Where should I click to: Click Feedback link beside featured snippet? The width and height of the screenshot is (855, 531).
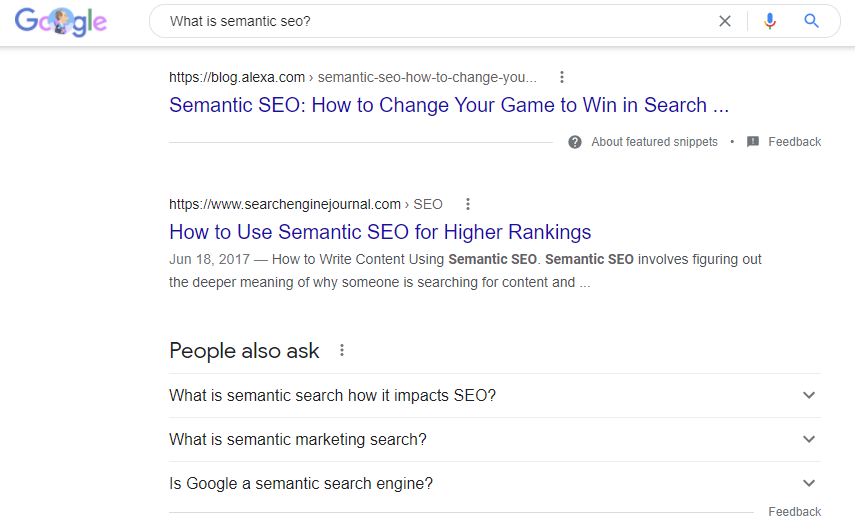794,142
